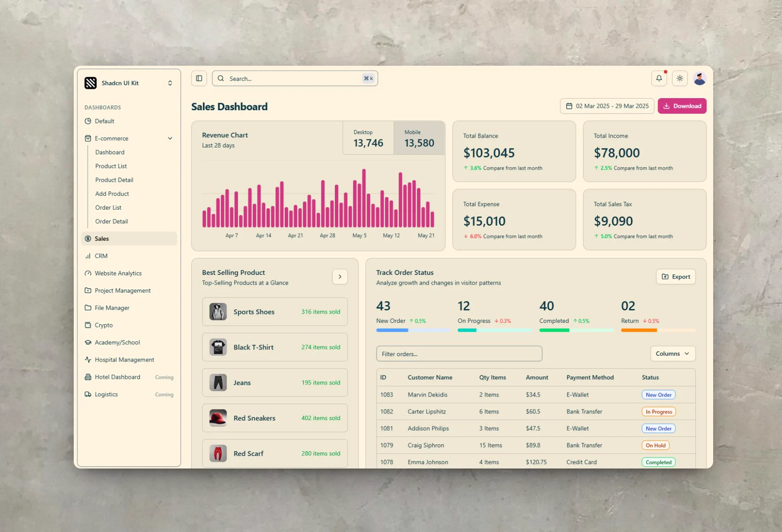Click the Shadcn UI Kit logo

(91, 83)
